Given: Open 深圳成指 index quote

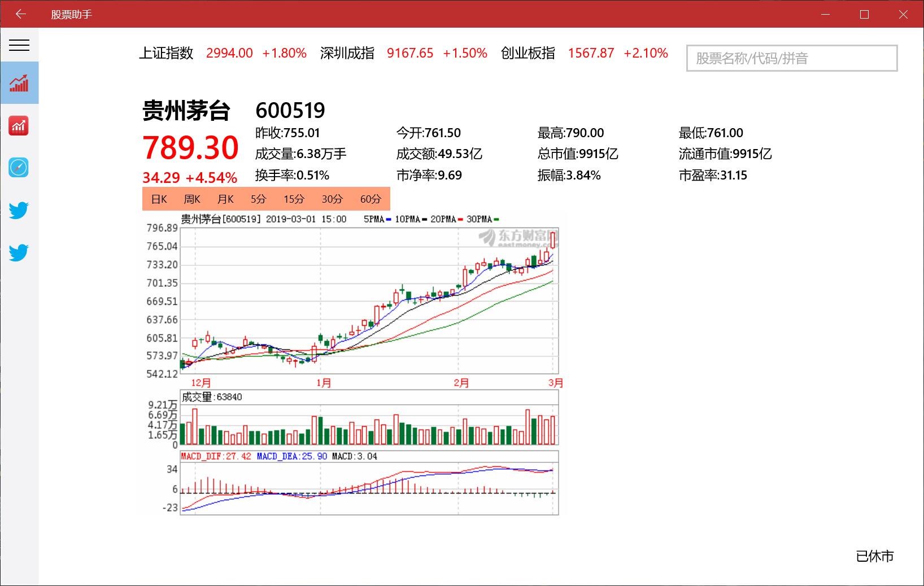Looking at the screenshot, I should pyautogui.click(x=347, y=53).
